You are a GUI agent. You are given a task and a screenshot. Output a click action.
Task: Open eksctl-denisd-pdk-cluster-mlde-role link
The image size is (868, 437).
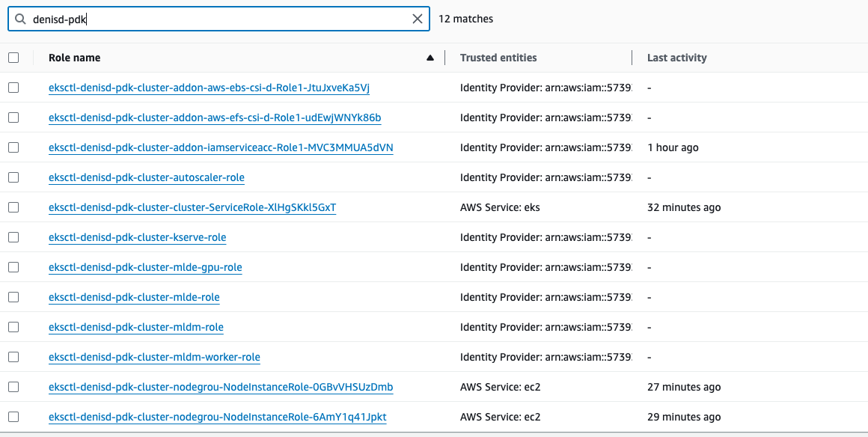click(x=134, y=297)
